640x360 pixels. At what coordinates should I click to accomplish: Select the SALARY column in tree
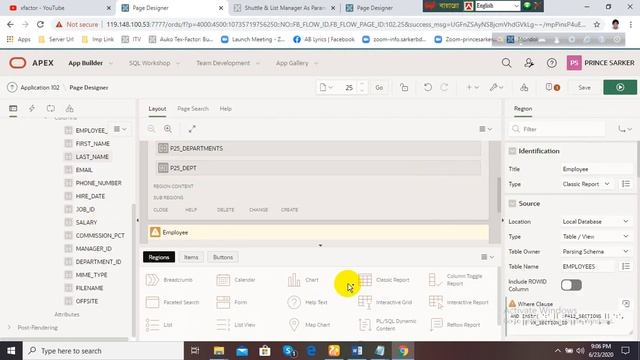[x=86, y=222]
